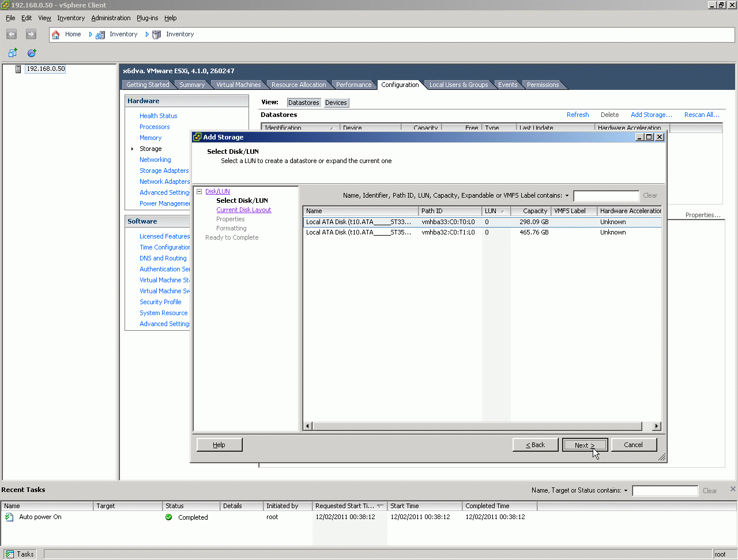Viewport: 738px width, 560px height.
Task: Open the Memory hardware link
Action: click(x=150, y=138)
